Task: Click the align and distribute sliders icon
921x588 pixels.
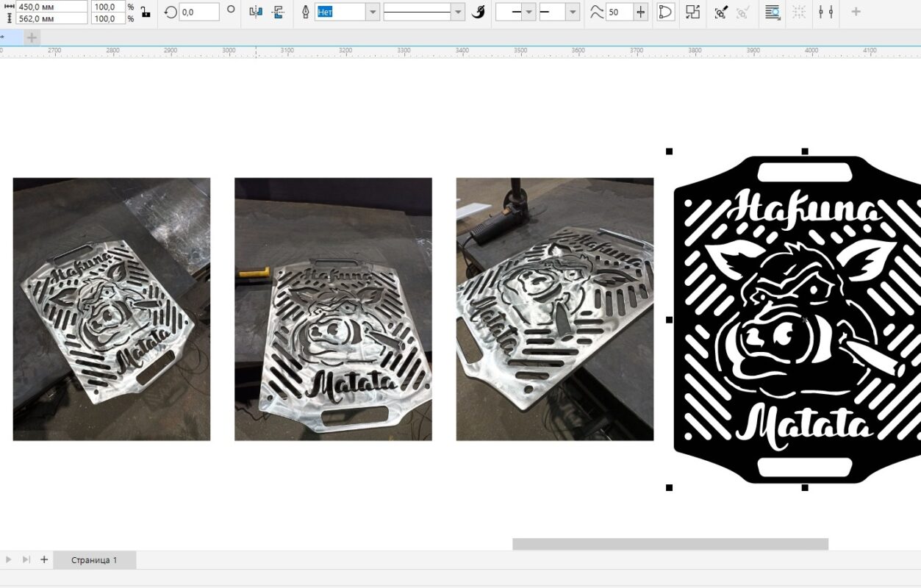Action: [x=826, y=12]
